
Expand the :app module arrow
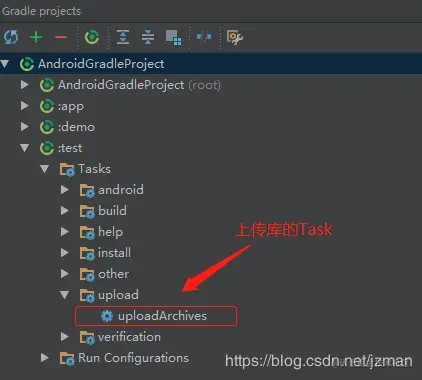click(x=25, y=106)
